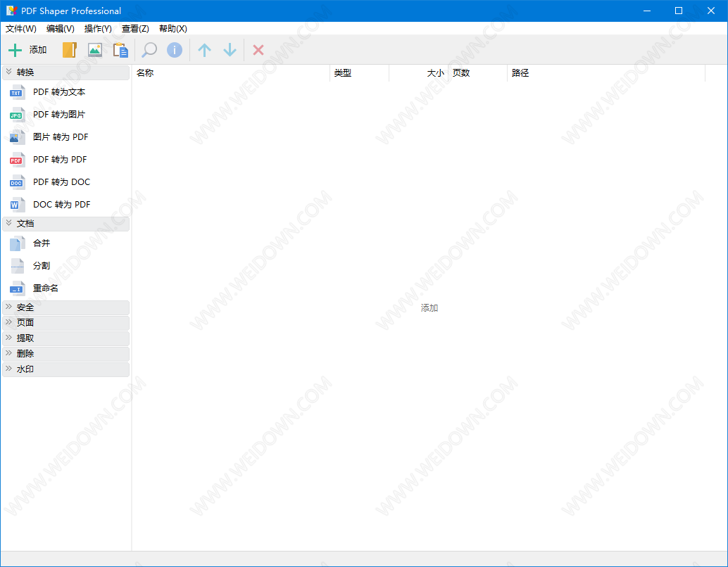This screenshot has width=728, height=567.
Task: Click the add image toolbar icon
Action: click(95, 50)
